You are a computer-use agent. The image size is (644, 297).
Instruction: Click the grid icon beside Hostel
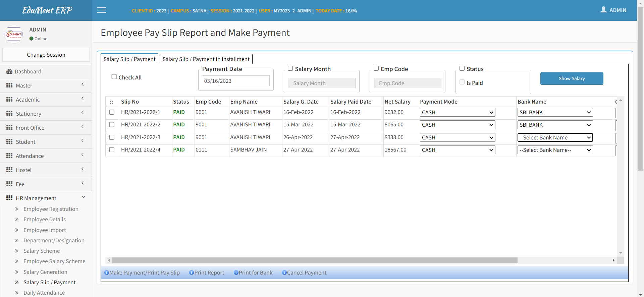pos(9,170)
